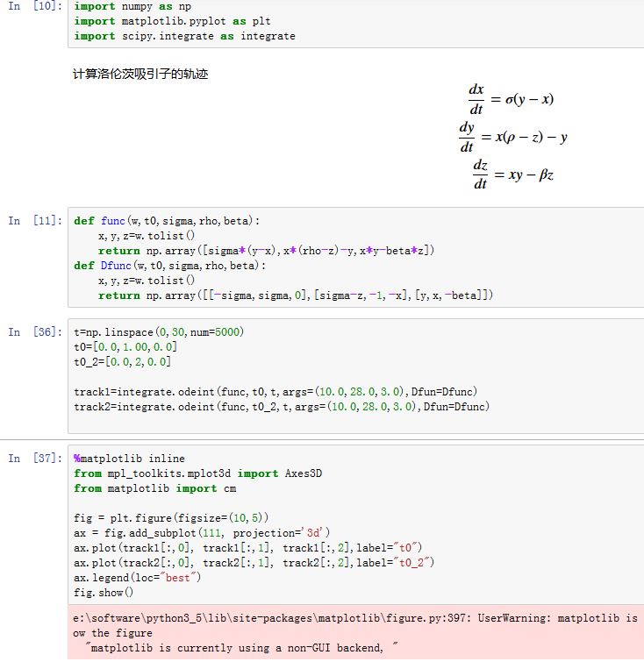
Task: Place cursor on t0_2=[0.0,2,0.0] line
Action: [x=123, y=361]
